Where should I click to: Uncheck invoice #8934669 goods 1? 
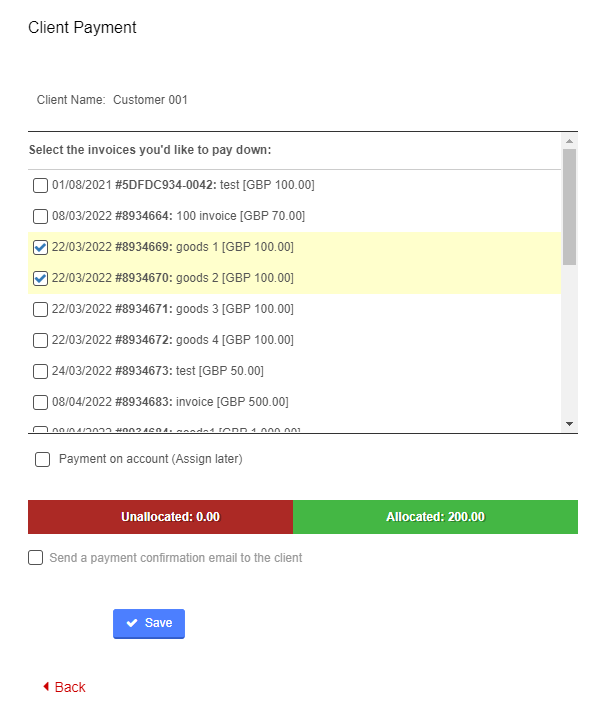(x=40, y=247)
